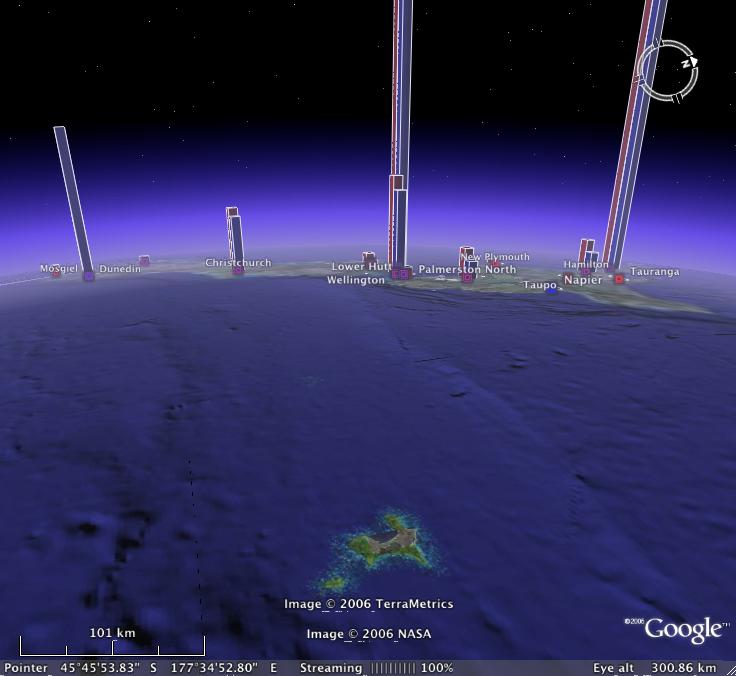This screenshot has height=676, width=736.
Task: Click the Wellington city label
Action: point(355,281)
